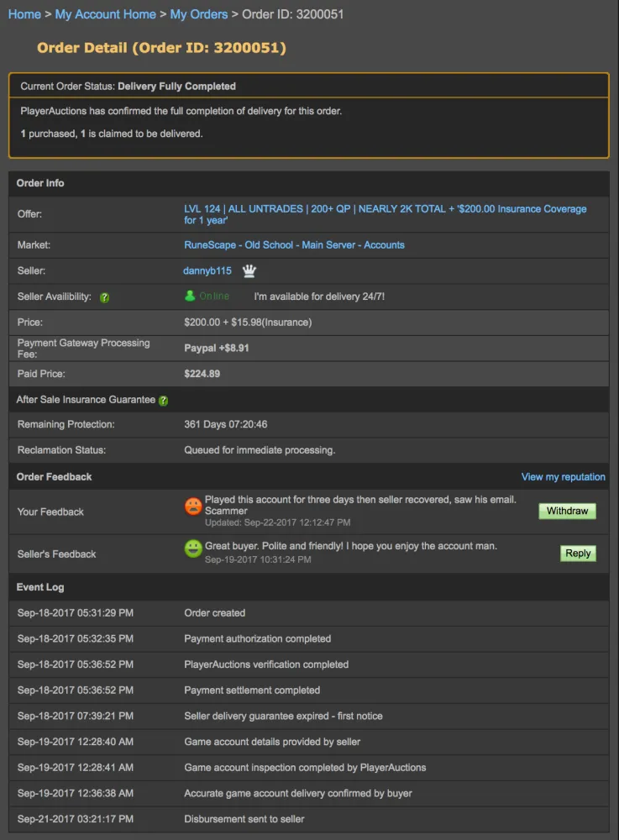Reply to the seller's feedback
This screenshot has height=840, width=619.
coord(578,554)
